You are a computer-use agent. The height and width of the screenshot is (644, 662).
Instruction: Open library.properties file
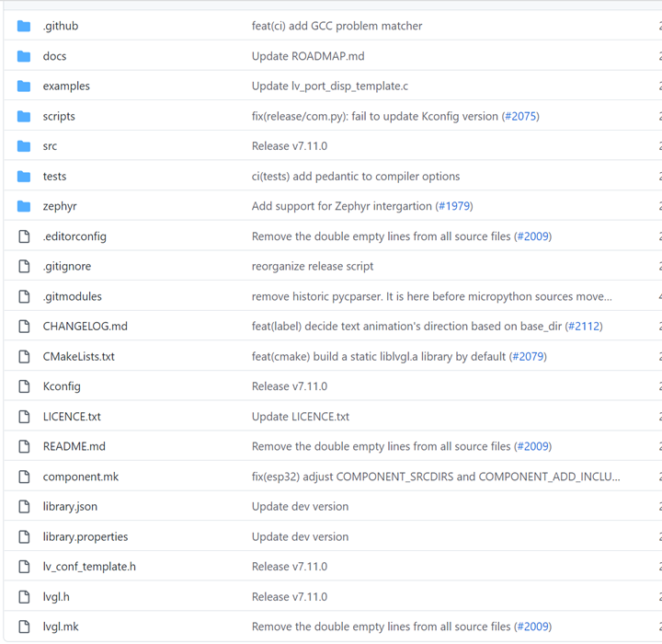point(86,536)
